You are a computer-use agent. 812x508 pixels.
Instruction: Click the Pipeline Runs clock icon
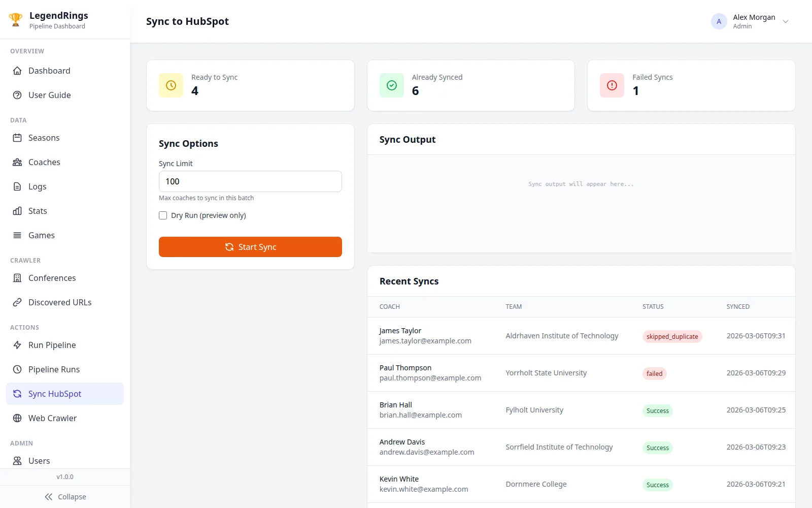tap(17, 369)
